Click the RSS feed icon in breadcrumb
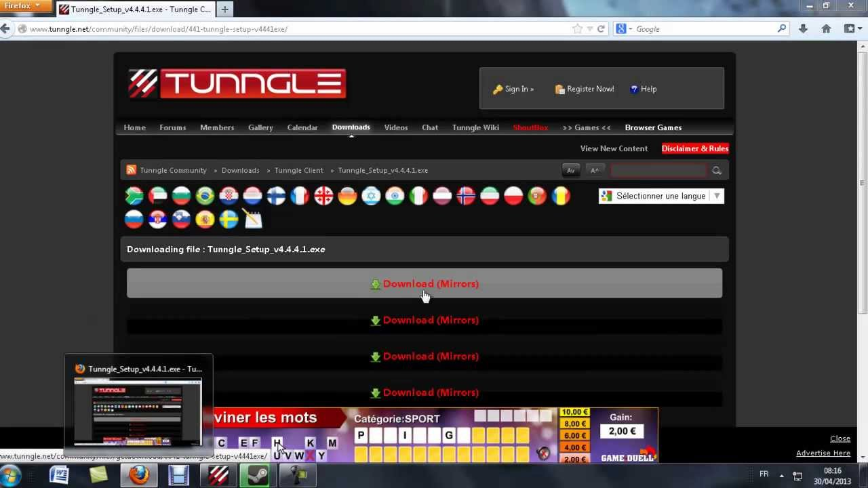Image resolution: width=868 pixels, height=488 pixels. pos(132,170)
